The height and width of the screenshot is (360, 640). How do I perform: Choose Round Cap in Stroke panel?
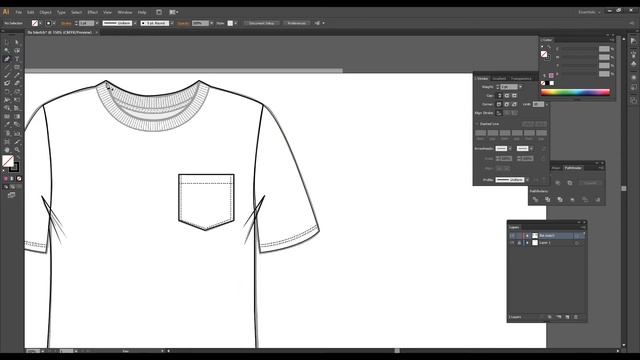click(x=507, y=96)
